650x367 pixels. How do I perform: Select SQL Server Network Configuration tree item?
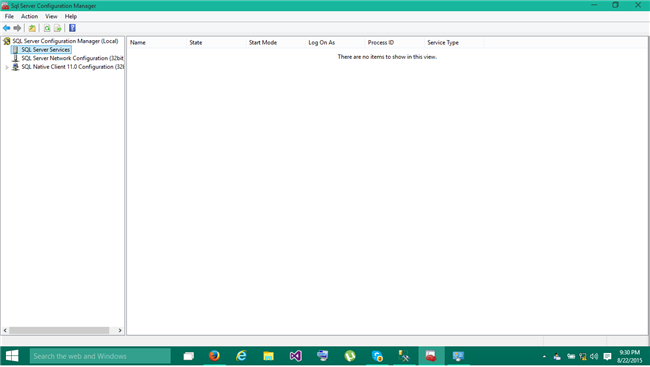73,58
